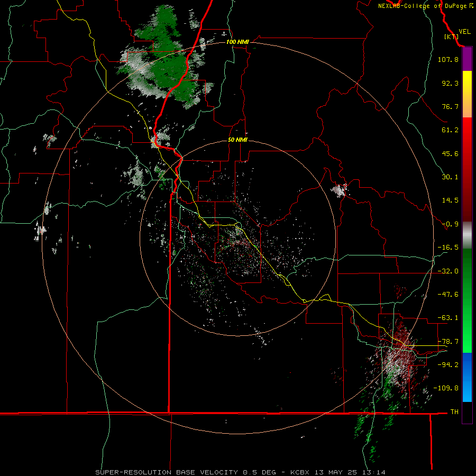Click the blue segment of the velocity color bar

tap(467, 377)
